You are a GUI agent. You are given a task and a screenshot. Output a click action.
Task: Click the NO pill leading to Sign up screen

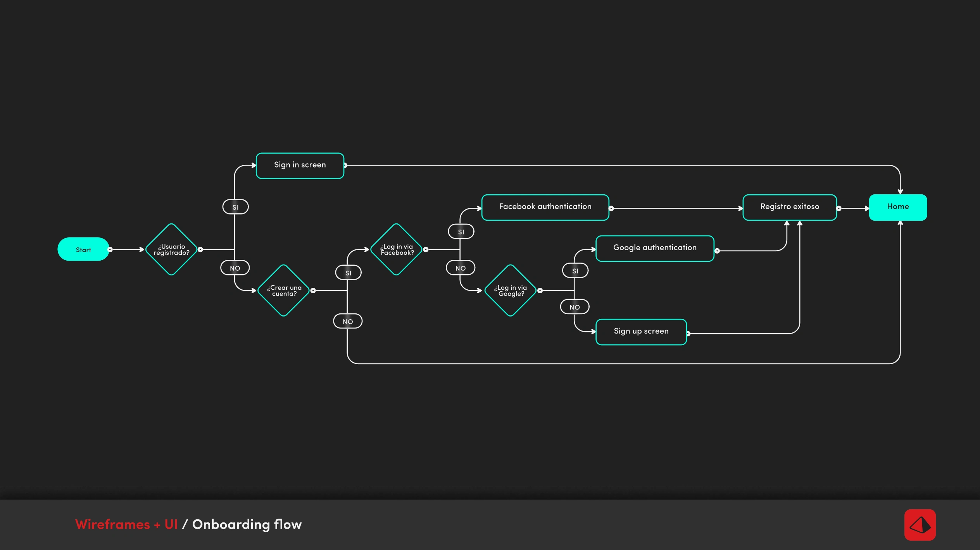(575, 307)
